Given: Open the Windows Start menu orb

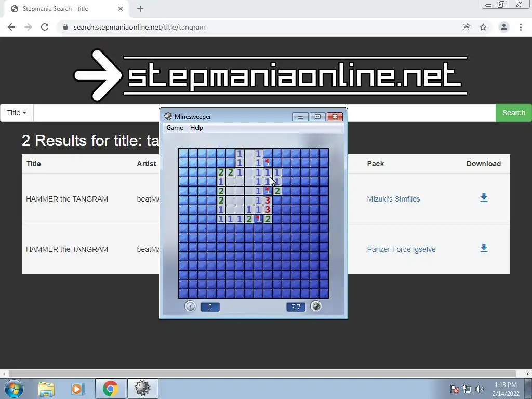Looking at the screenshot, I should coord(14,389).
